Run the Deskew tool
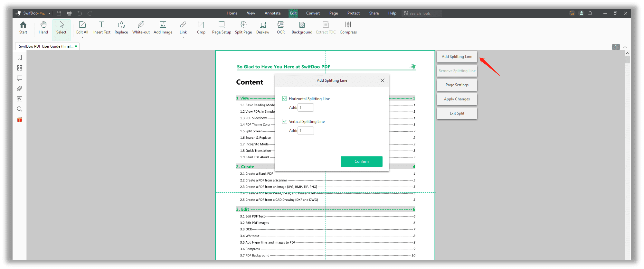This screenshot has width=644, height=269. tap(263, 28)
